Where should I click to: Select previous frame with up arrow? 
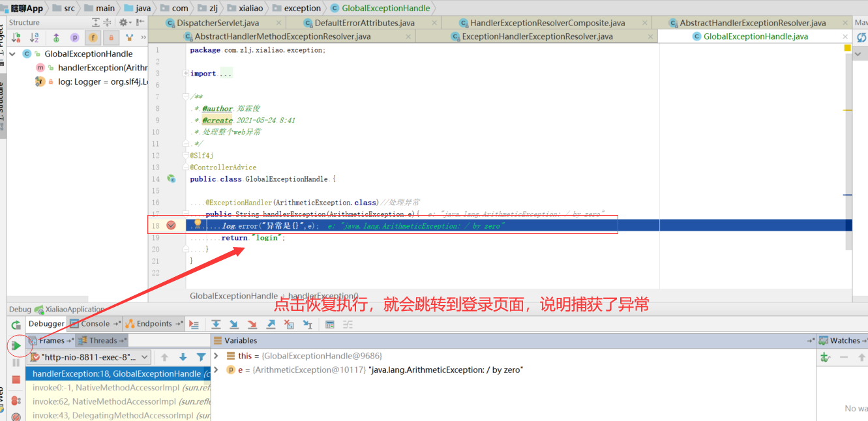point(165,357)
